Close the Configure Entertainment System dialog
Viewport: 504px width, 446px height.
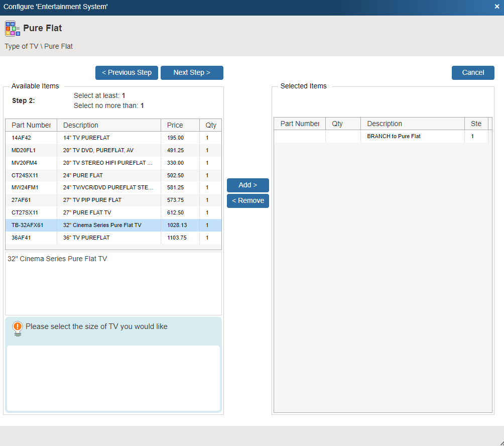496,7
